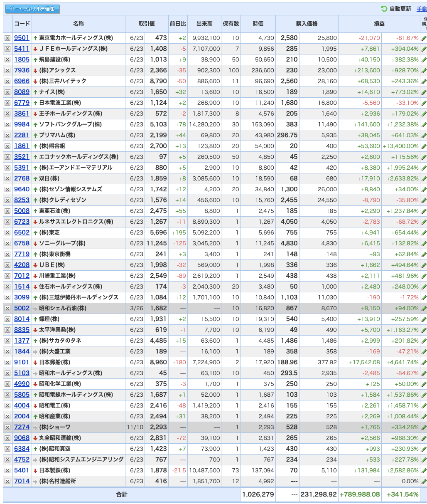Screen dimensions: 427x504
Task: Click total profit +789,988.08
Action: click(360, 494)
